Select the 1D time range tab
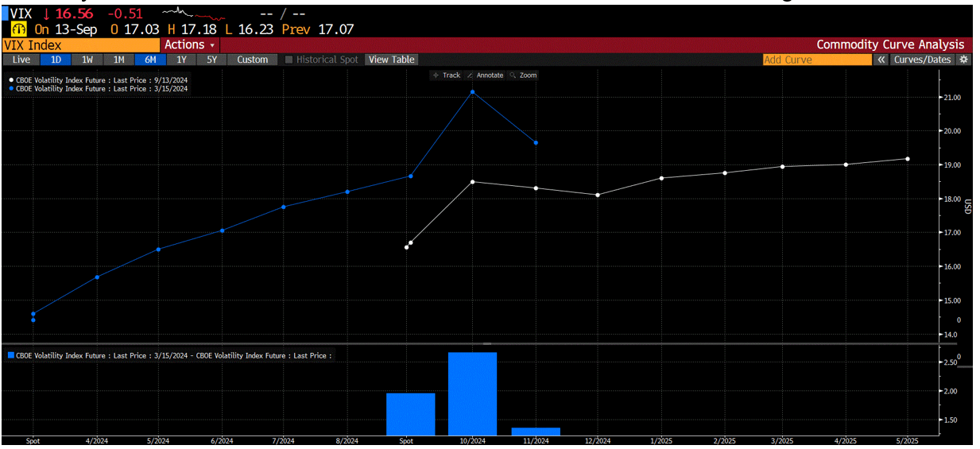The image size is (980, 449). [56, 60]
